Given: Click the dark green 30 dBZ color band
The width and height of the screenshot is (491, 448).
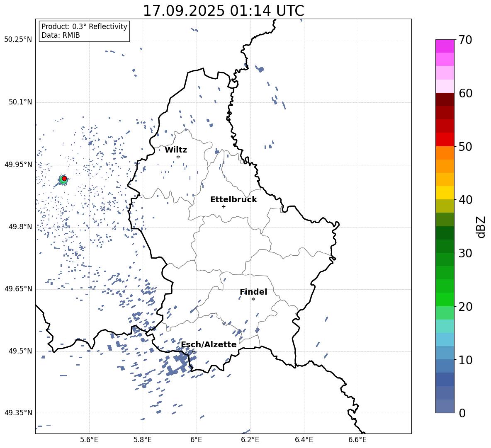Looking at the screenshot, I should click(x=445, y=246).
